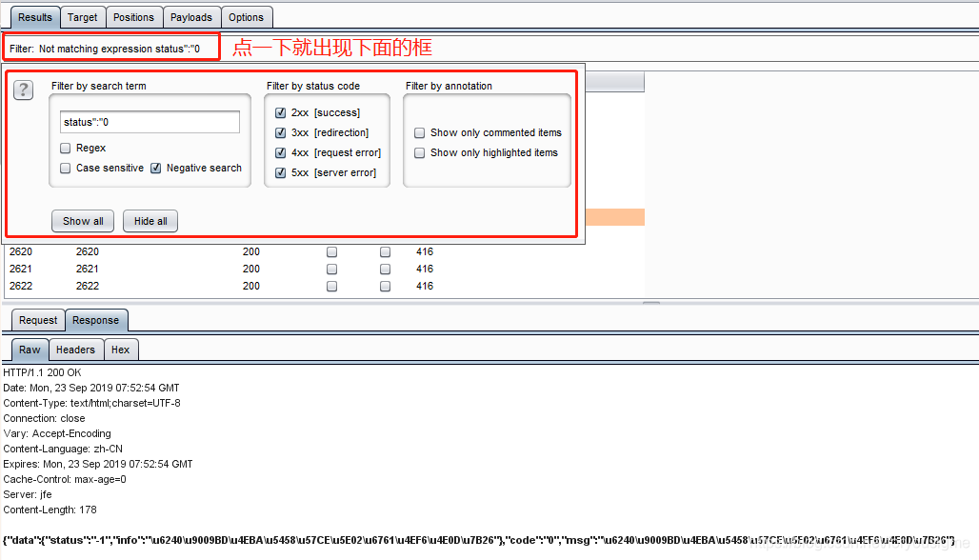Screen dimensions: 979x560
Task: Click the Content-Length: 178 header line
Action: click(x=50, y=510)
